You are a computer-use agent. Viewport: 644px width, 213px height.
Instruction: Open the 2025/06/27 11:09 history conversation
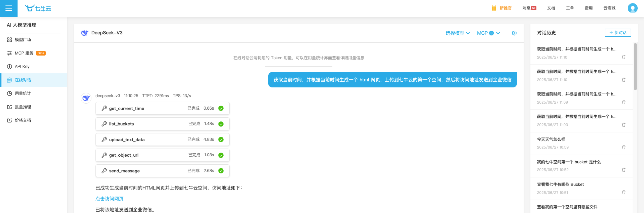pos(581,98)
